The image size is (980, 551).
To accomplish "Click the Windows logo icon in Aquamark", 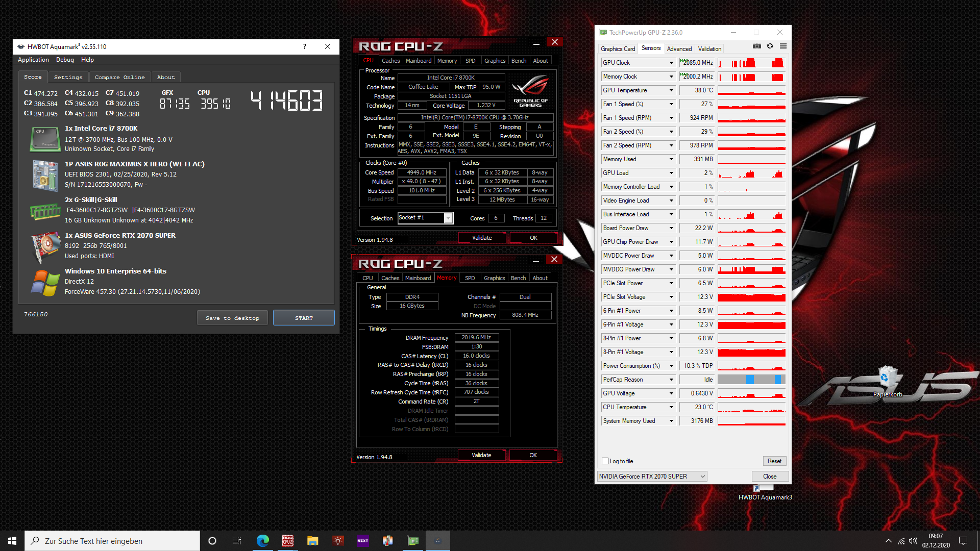I will pyautogui.click(x=45, y=283).
